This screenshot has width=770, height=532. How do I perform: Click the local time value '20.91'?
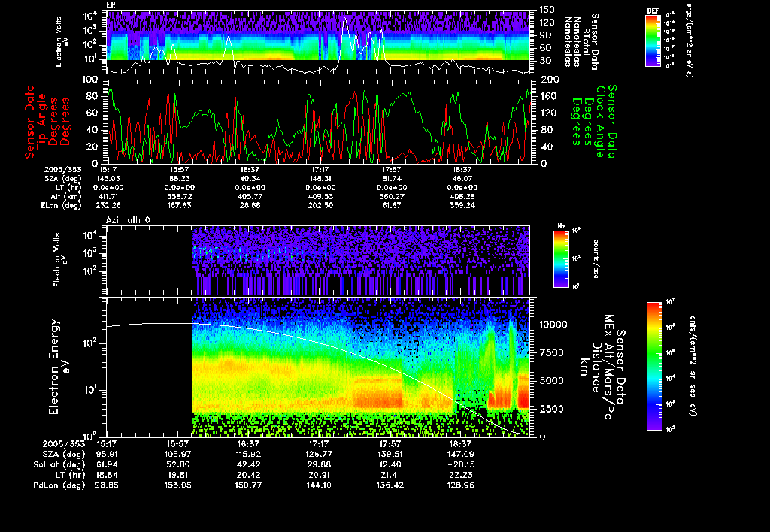tap(319, 475)
